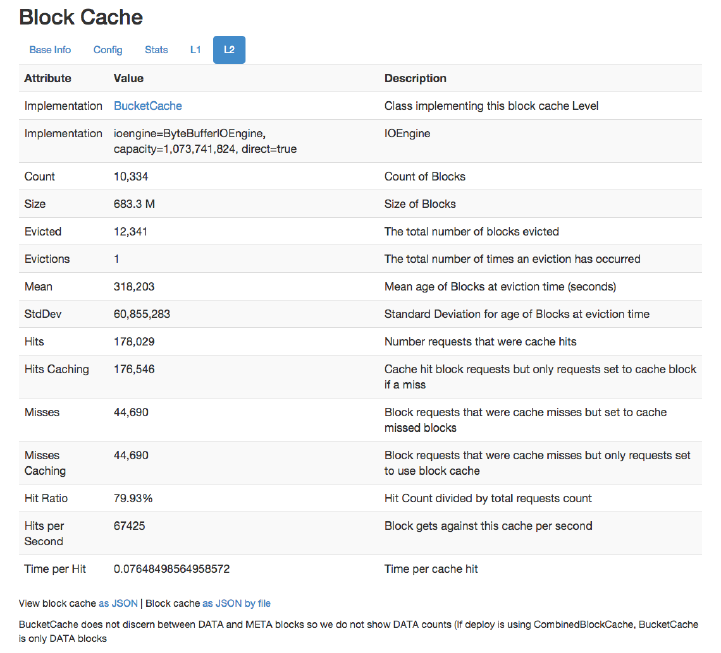This screenshot has width=721, height=653.
Task: Click the Hits per Second row label
Action: pos(45,533)
